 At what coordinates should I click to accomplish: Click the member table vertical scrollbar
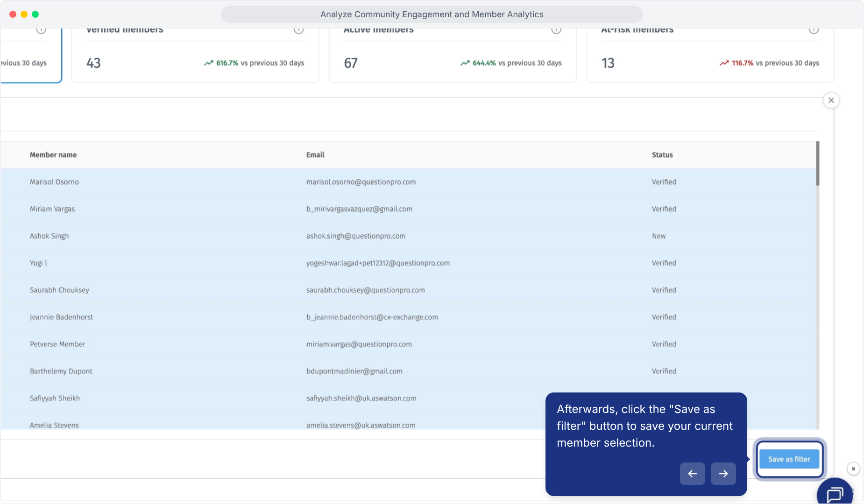pos(818,163)
